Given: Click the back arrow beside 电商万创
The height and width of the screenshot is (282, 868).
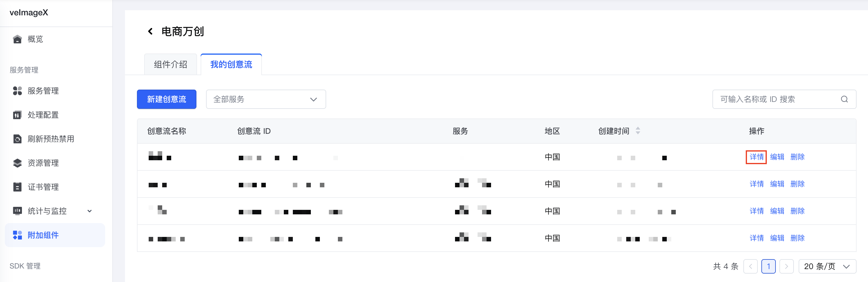Looking at the screenshot, I should tap(150, 31).
